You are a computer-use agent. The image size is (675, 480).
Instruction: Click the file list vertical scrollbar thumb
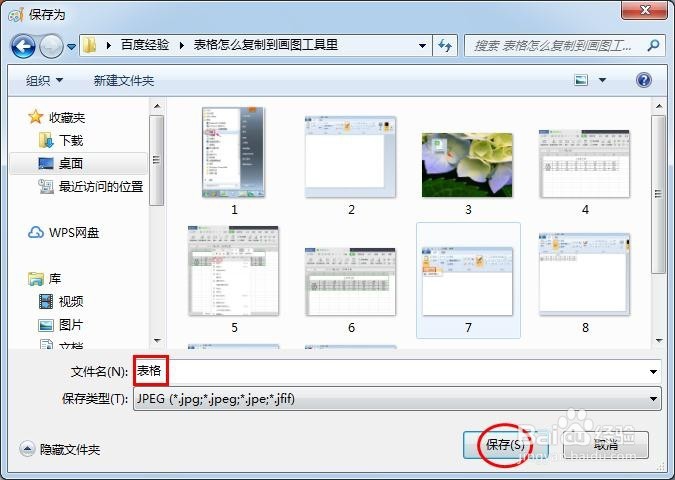(659, 194)
